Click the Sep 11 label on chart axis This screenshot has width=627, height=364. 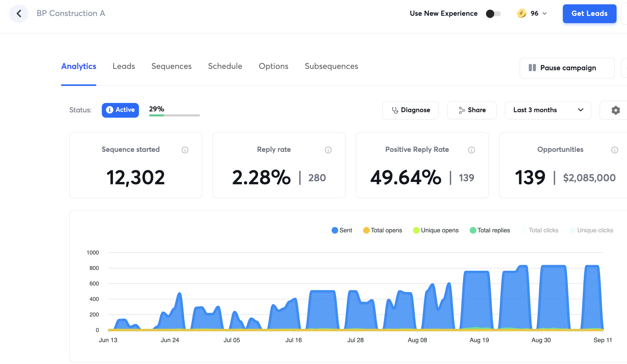[603, 340]
